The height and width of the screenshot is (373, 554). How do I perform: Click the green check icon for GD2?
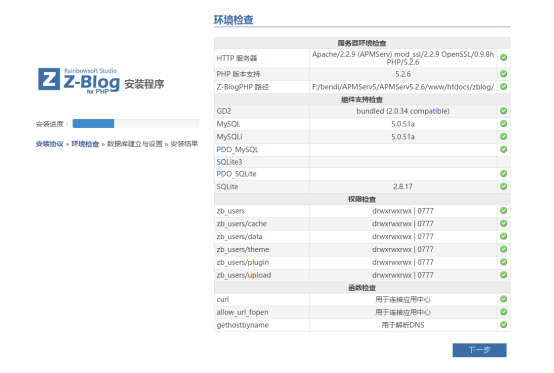(503, 111)
